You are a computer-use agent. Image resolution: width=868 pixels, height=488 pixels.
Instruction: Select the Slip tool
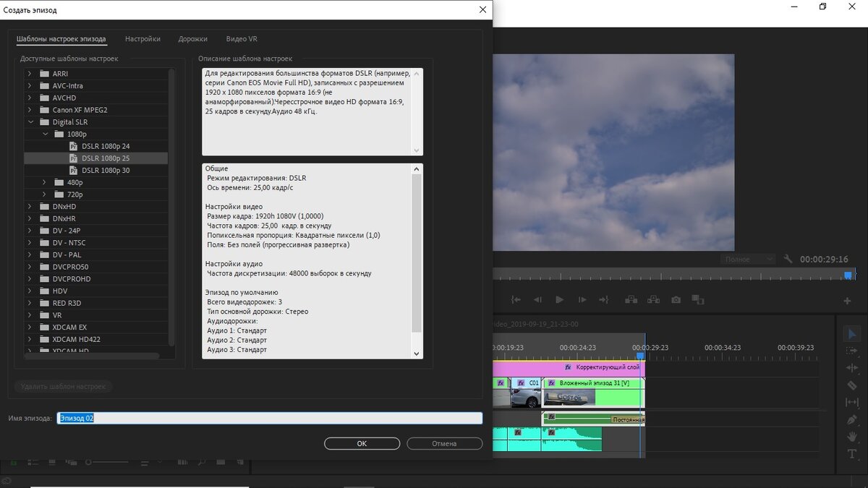click(x=851, y=403)
